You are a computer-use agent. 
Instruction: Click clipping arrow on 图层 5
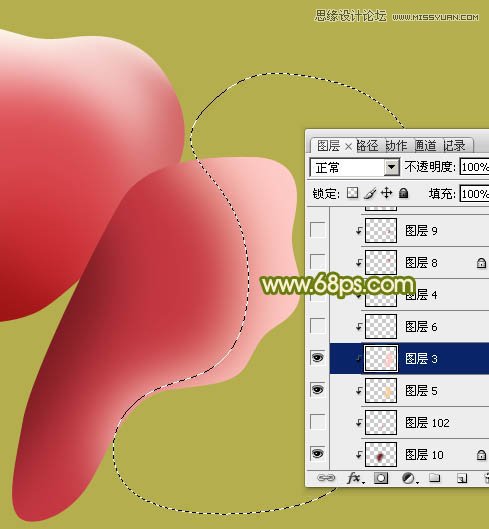click(x=359, y=391)
